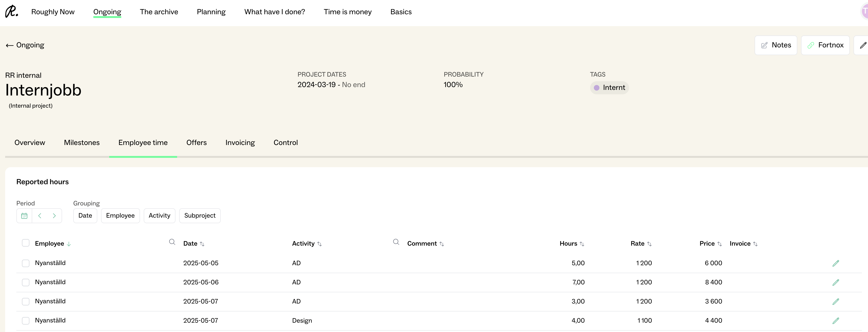
Task: Toggle the select-all checkbox in header
Action: [26, 243]
